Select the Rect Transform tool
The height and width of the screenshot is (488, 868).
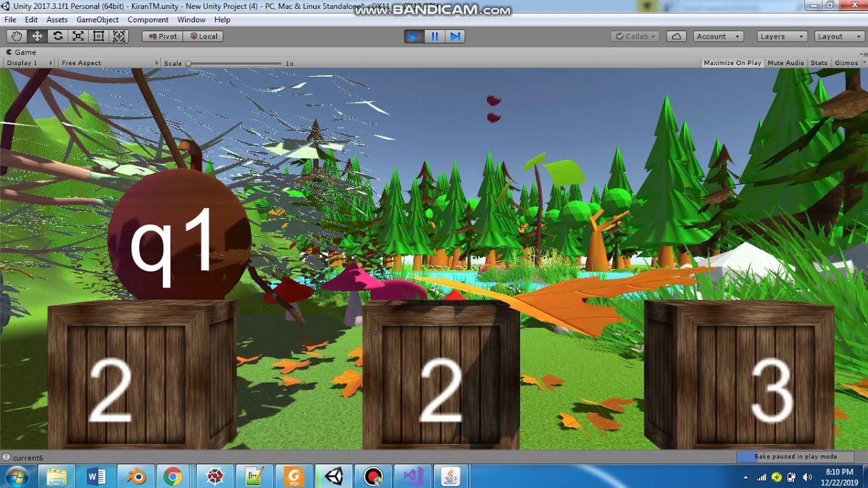(x=98, y=36)
